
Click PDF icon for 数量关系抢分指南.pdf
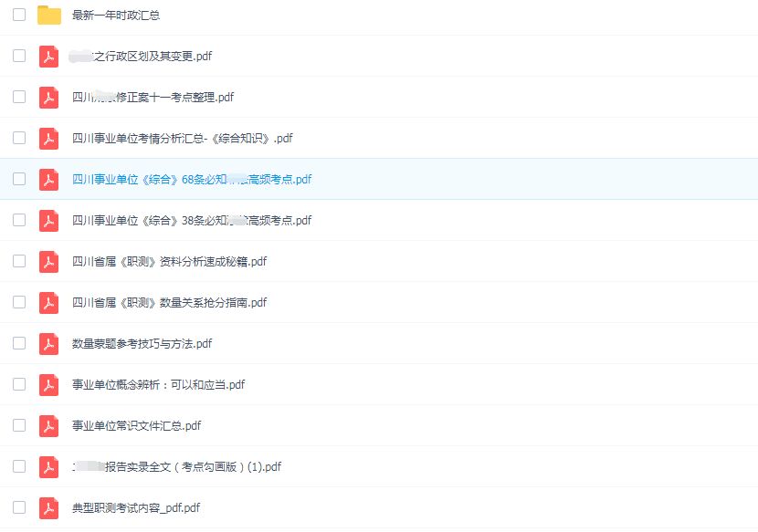[x=48, y=302]
